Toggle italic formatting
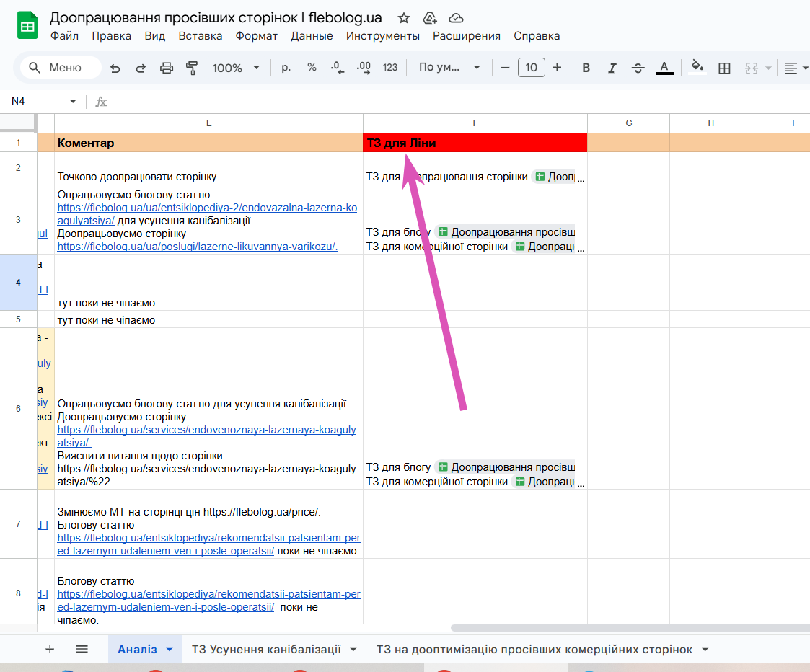This screenshot has height=672, width=810. pos(612,68)
